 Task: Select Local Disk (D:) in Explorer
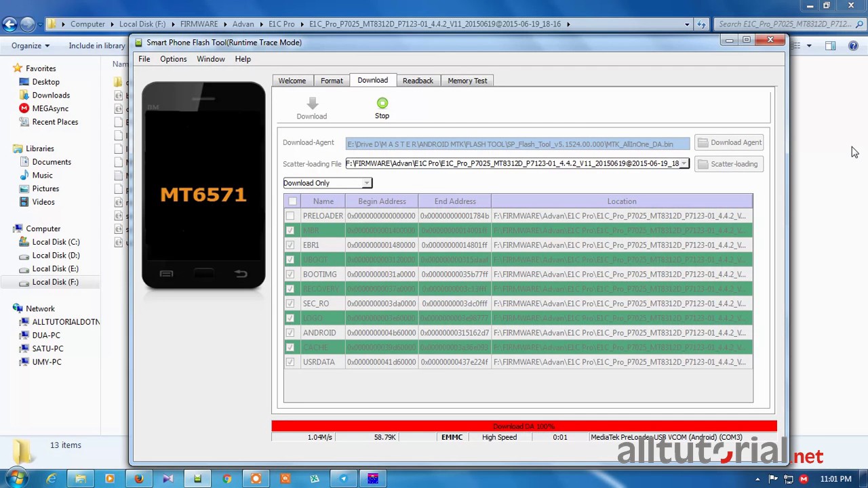coord(56,256)
